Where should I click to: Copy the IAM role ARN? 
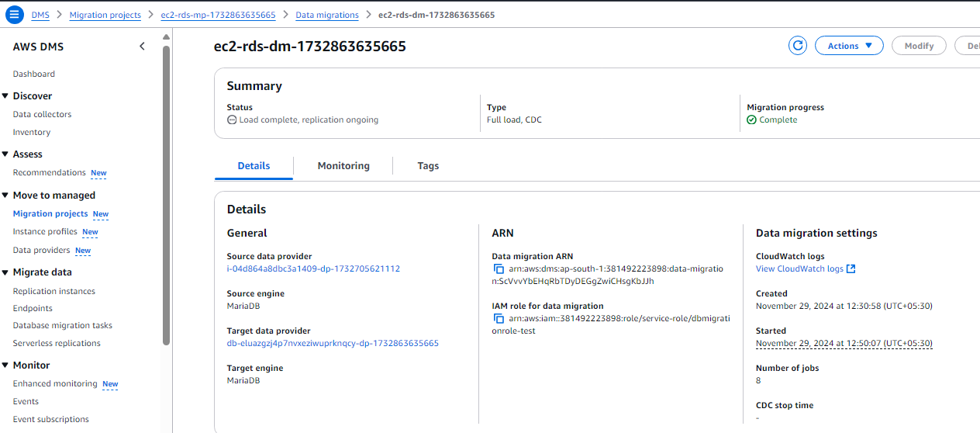(x=499, y=318)
